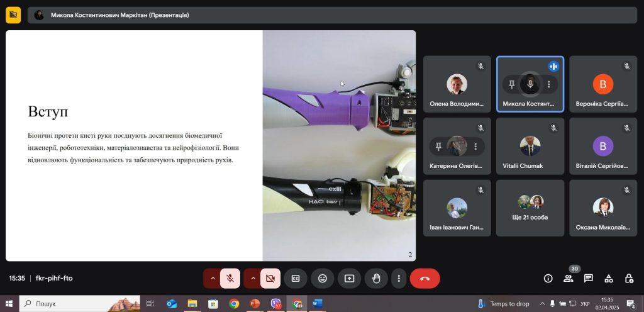Click the raise hand icon

[x=376, y=278]
